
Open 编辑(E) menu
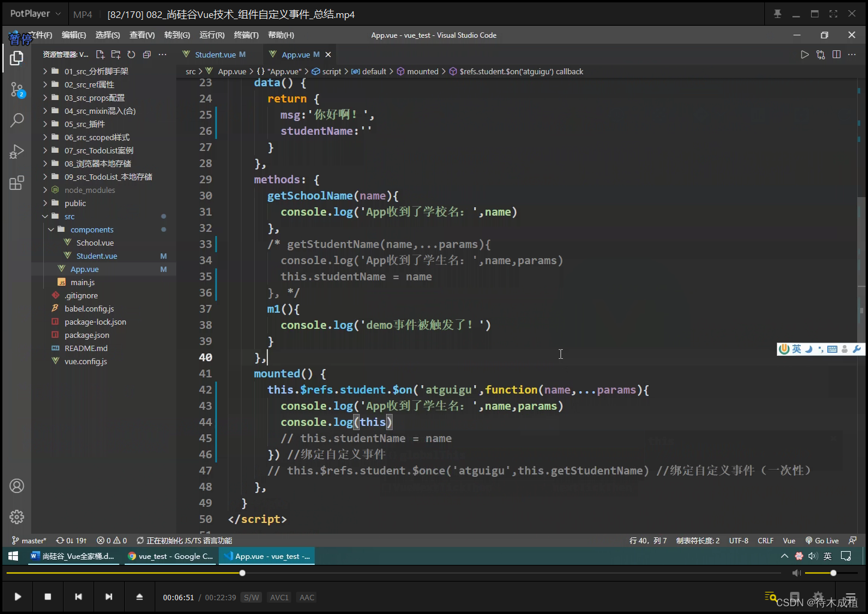[x=74, y=35]
